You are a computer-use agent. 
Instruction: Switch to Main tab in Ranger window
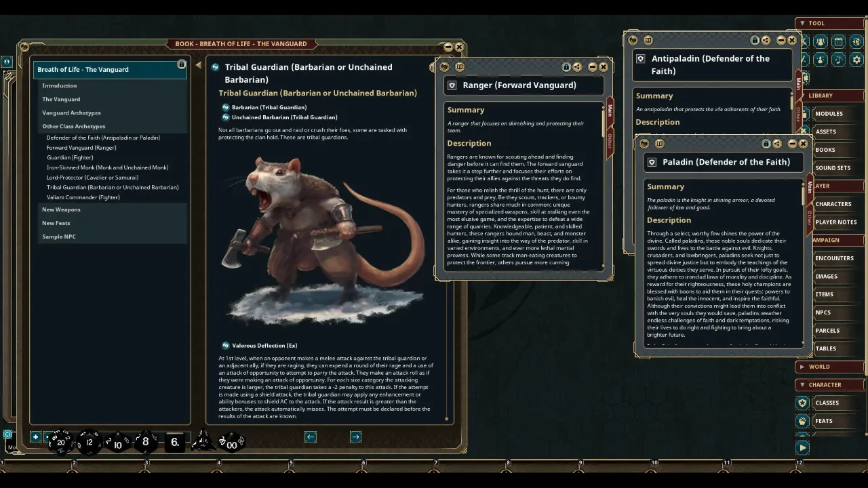pos(609,110)
